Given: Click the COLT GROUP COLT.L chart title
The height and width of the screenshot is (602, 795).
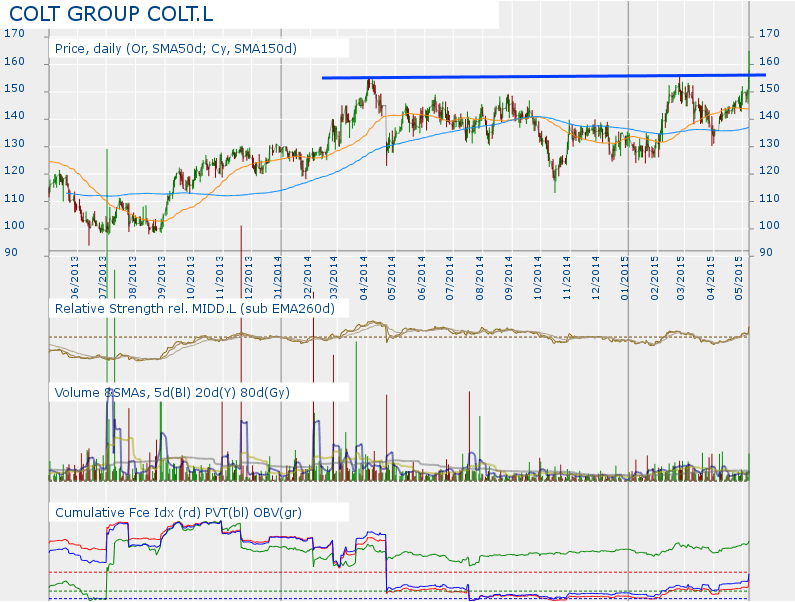Looking at the screenshot, I should tap(112, 14).
